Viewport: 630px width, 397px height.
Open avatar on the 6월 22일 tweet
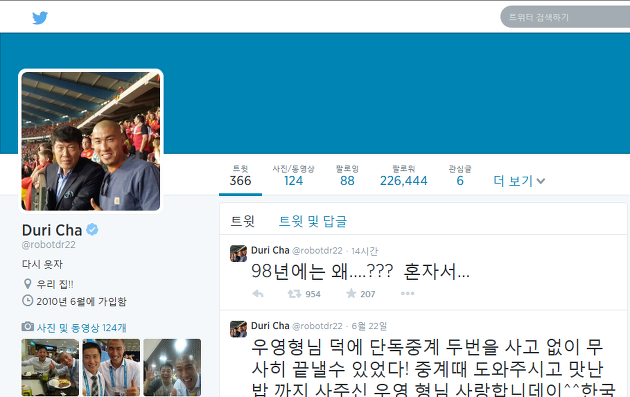point(238,329)
